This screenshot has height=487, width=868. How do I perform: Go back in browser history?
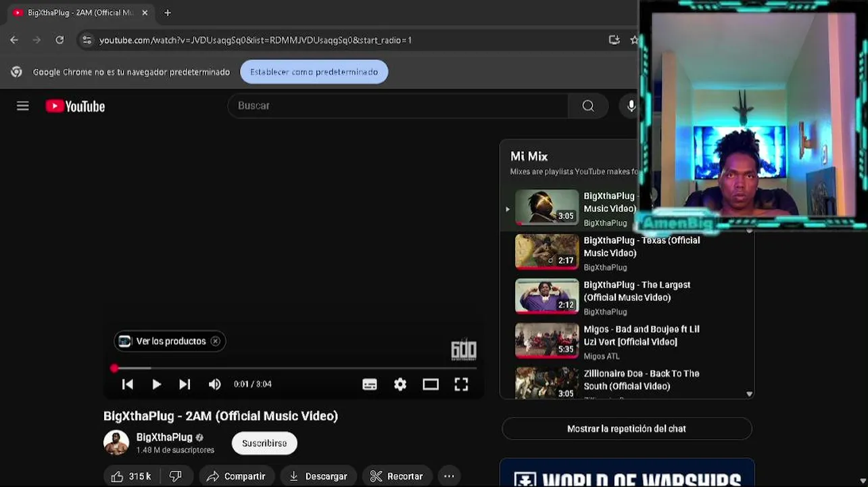click(x=14, y=40)
